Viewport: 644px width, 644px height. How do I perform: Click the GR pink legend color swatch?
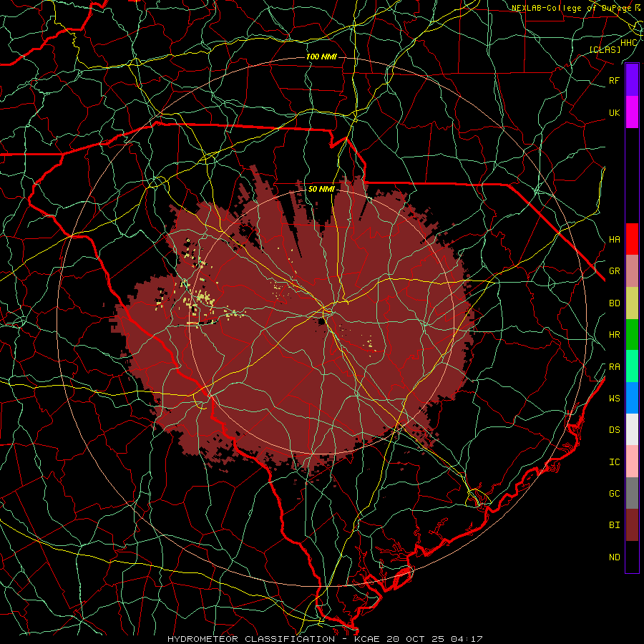pos(632,271)
